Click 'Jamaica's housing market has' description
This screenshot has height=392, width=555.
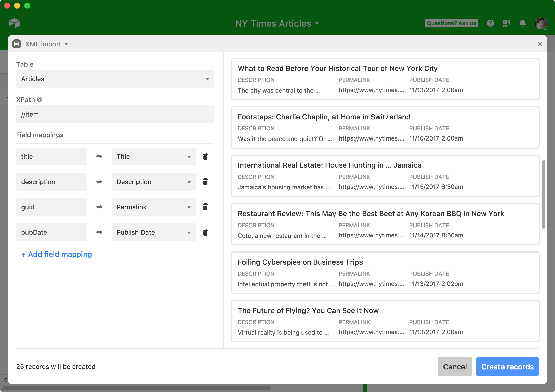click(x=284, y=187)
